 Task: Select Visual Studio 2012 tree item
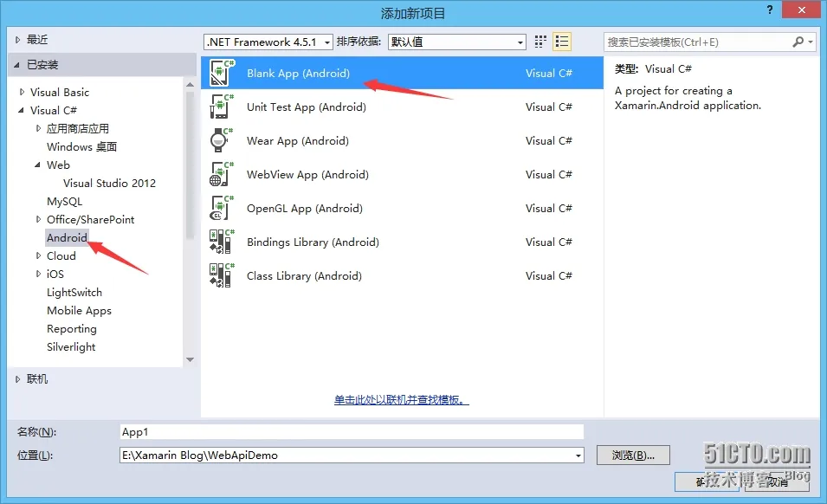[x=110, y=183]
